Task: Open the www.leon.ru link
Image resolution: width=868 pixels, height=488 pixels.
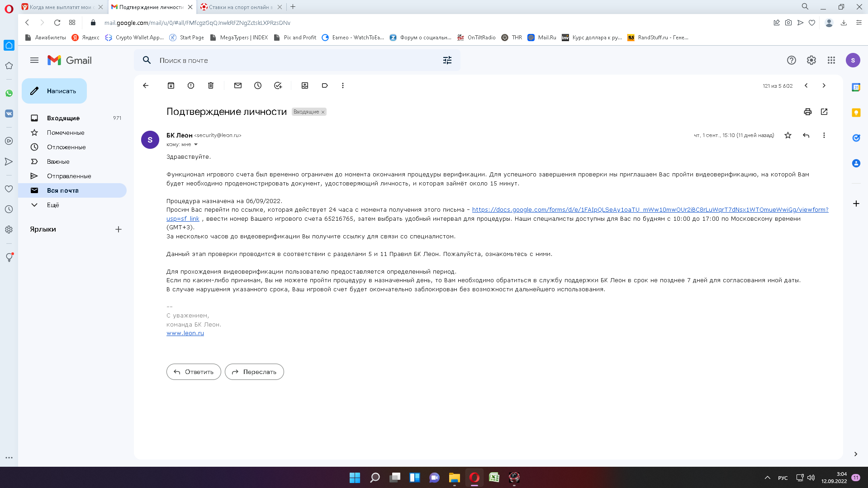Action: coord(185,333)
